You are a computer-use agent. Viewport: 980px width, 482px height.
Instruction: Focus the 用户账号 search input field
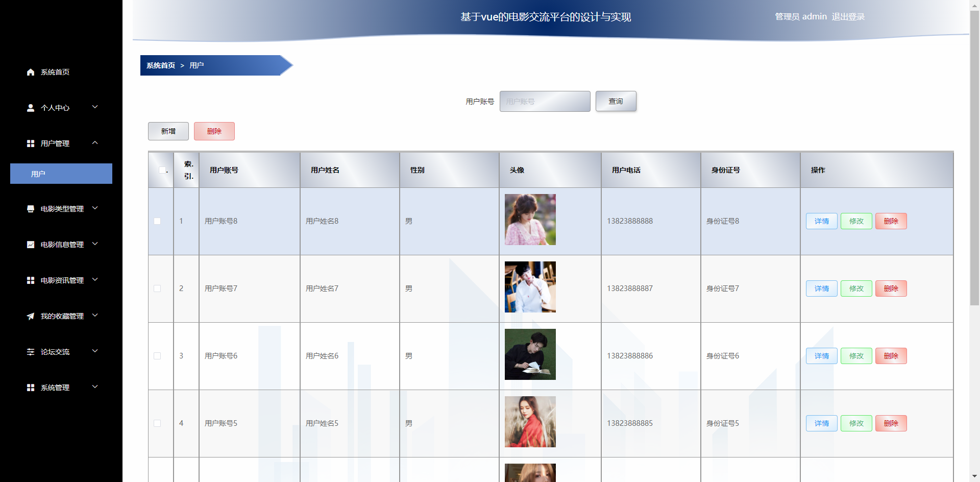(x=545, y=101)
